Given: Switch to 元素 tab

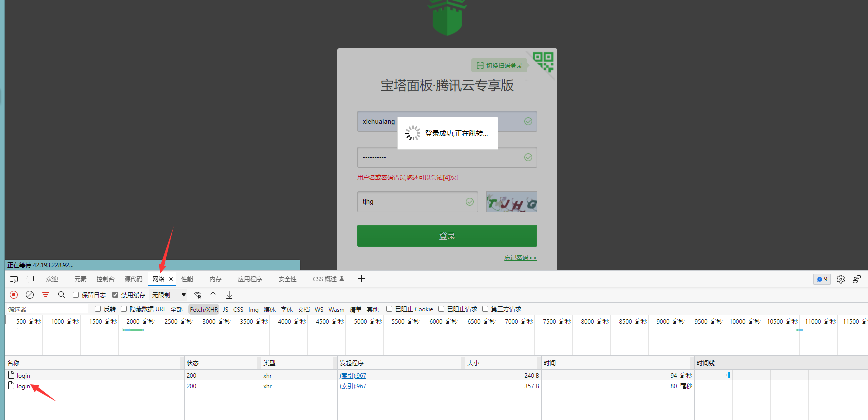Looking at the screenshot, I should point(80,279).
